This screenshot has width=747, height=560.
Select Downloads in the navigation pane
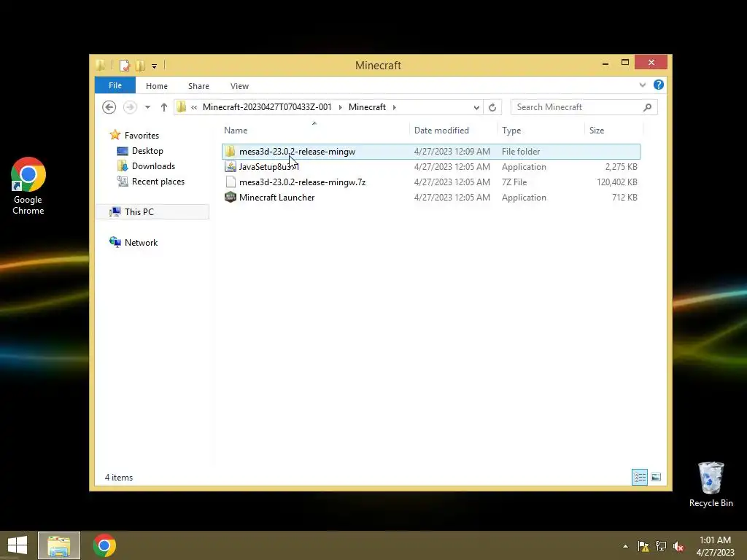[x=153, y=166]
